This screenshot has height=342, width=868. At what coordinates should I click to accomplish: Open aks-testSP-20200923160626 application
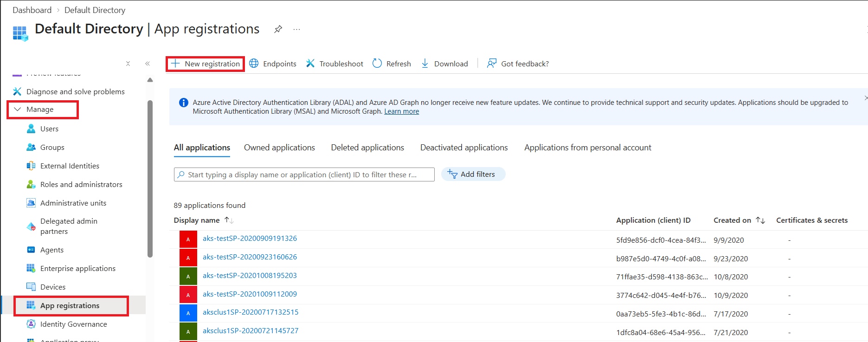250,257
